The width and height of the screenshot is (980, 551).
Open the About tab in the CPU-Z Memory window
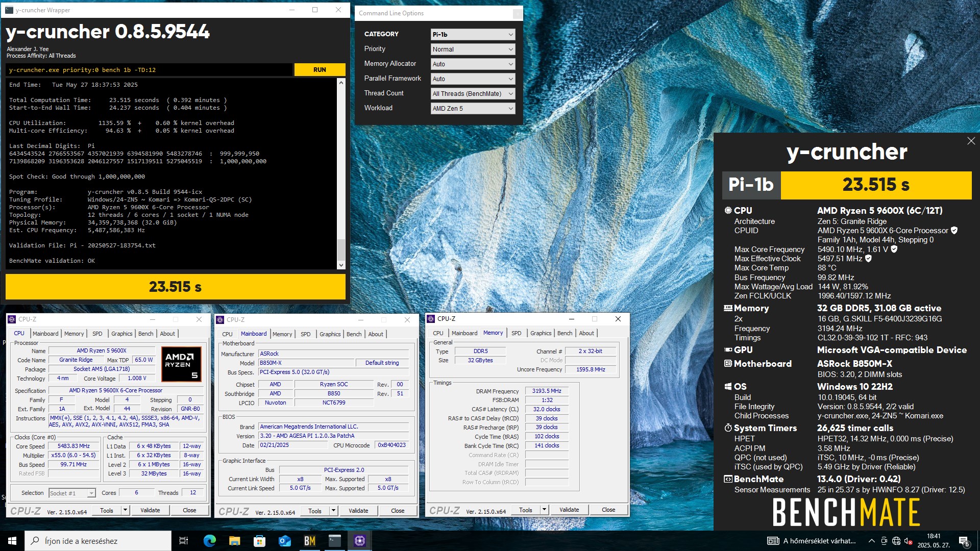click(x=586, y=333)
